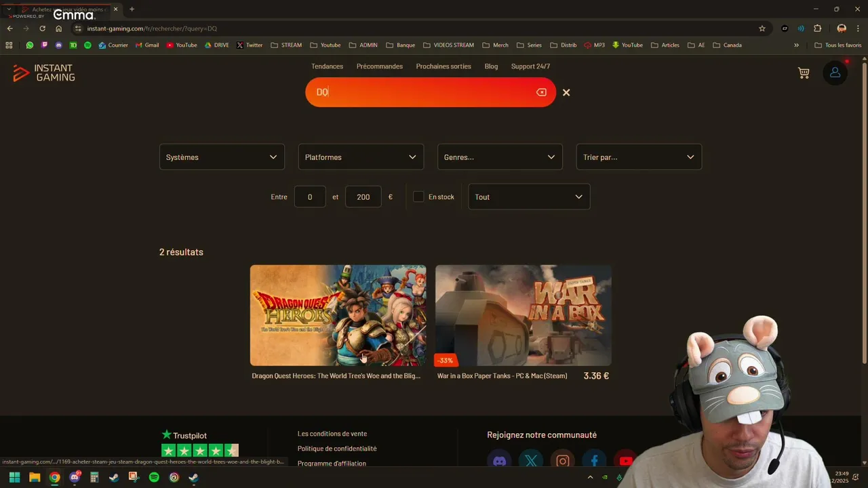Open the Canada bookmarks folder
The width and height of the screenshot is (868, 488).
coord(727,45)
